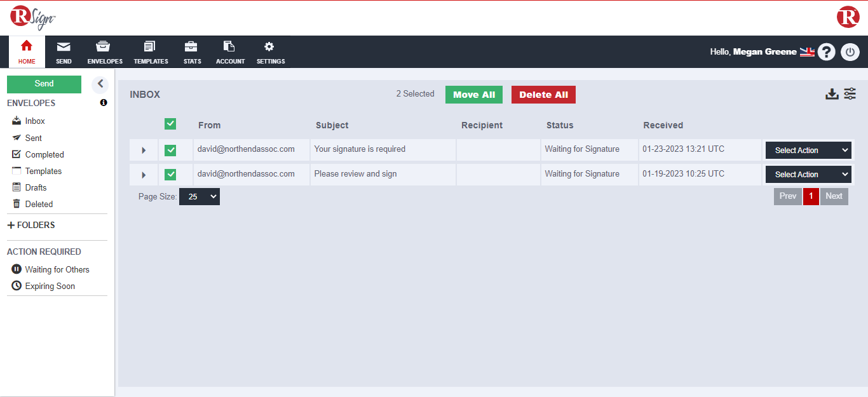
Task: Change language via the UK flag icon
Action: (807, 52)
